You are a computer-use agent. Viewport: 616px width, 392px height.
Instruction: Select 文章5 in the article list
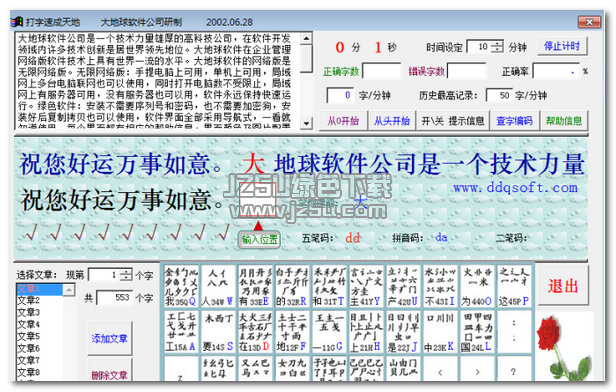[39, 337]
